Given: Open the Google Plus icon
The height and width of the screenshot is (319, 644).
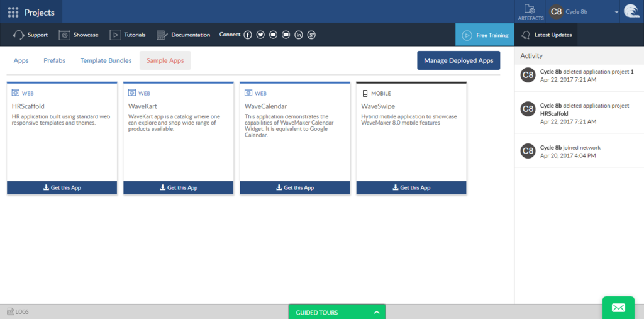Looking at the screenshot, I should pyautogui.click(x=311, y=35).
